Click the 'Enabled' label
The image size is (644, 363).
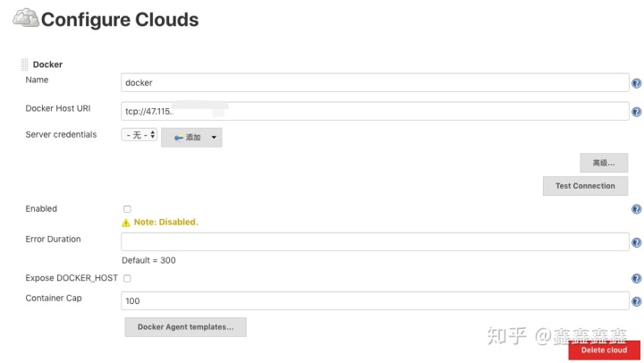tap(41, 208)
